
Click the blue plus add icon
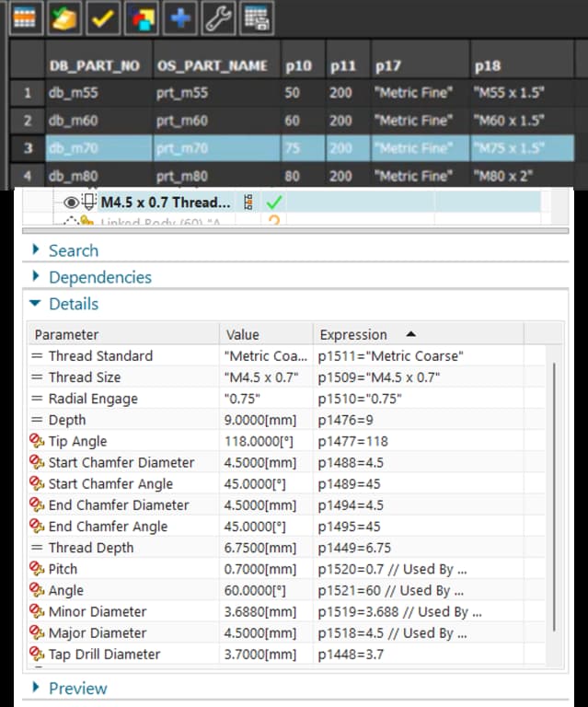[x=179, y=17]
